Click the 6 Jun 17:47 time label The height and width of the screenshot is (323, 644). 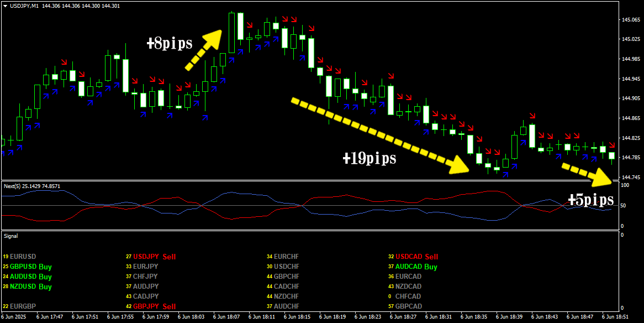click(50, 317)
